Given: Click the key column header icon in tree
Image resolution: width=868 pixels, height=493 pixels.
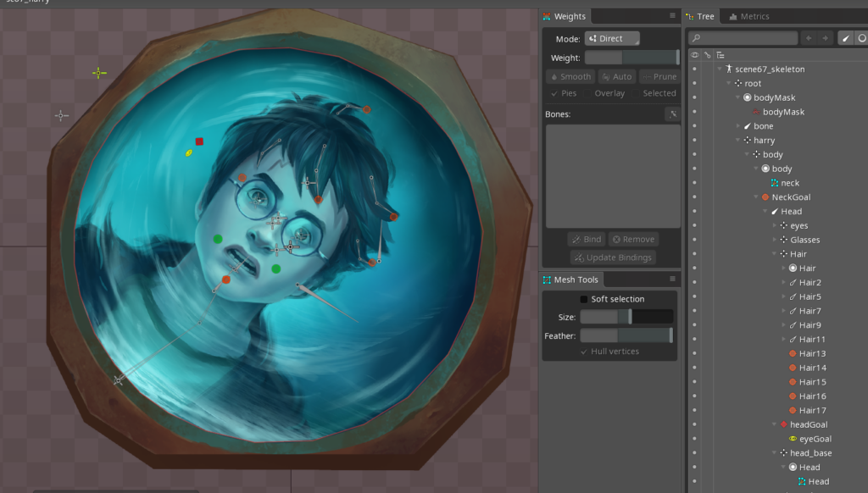Looking at the screenshot, I should [708, 55].
